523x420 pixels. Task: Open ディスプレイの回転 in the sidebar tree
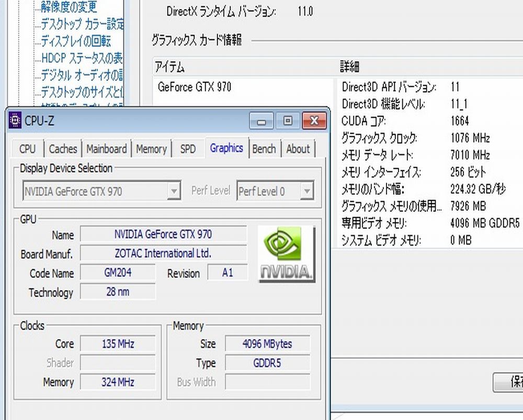[76, 41]
